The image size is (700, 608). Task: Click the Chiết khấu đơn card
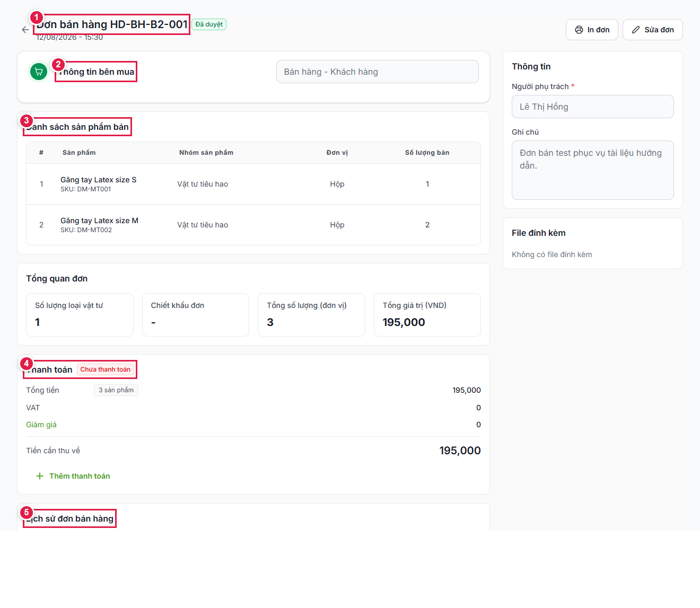[196, 315]
